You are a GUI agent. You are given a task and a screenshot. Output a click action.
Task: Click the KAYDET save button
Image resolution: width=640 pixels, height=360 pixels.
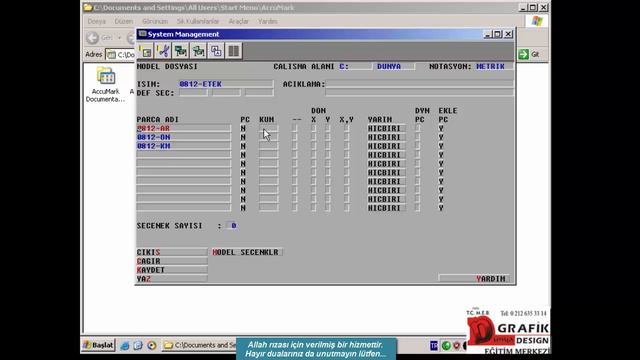click(x=172, y=270)
